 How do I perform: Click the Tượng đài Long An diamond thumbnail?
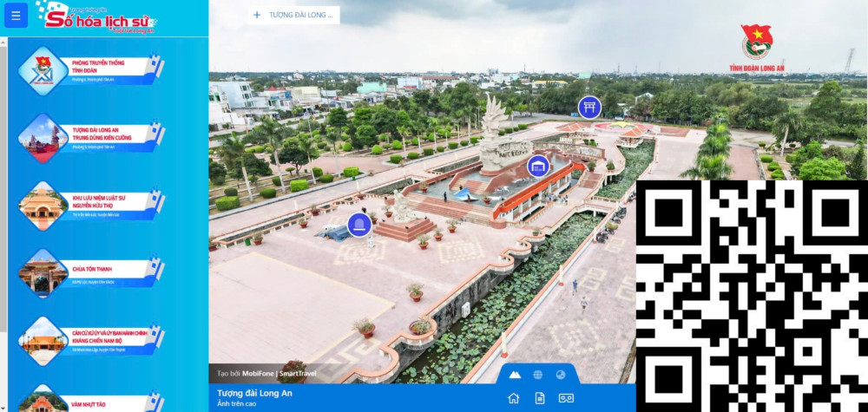point(43,138)
